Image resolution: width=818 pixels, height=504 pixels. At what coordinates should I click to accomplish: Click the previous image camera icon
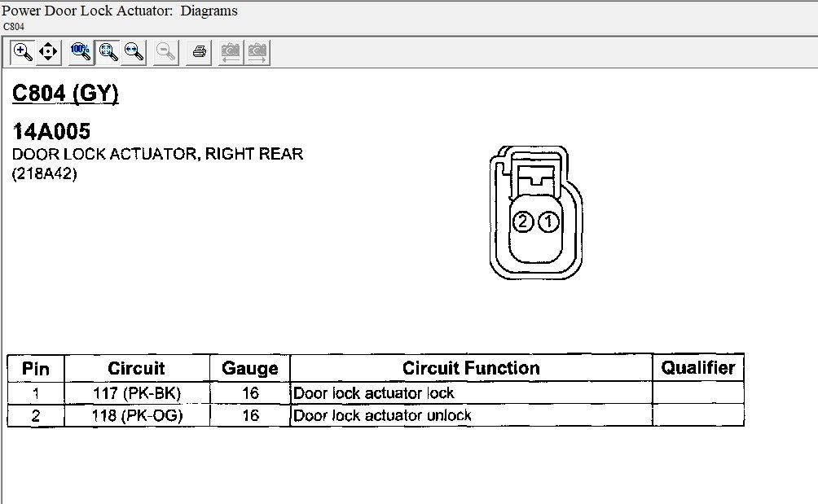pos(231,53)
